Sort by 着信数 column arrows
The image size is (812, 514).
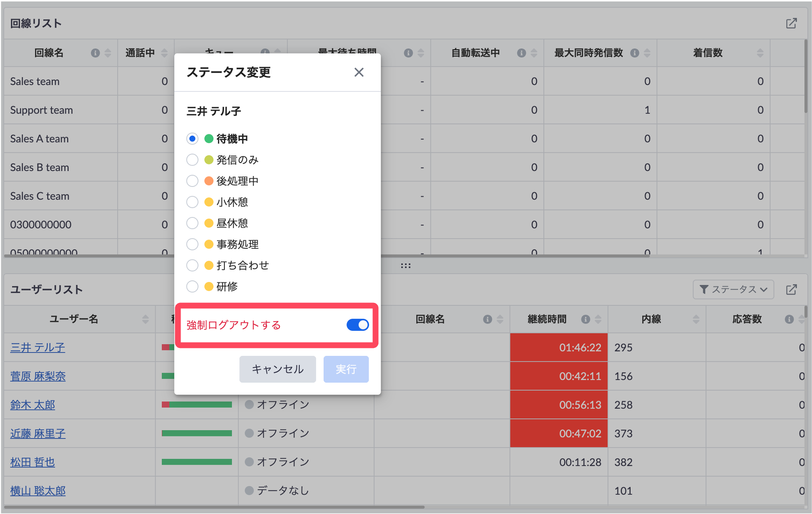(760, 53)
